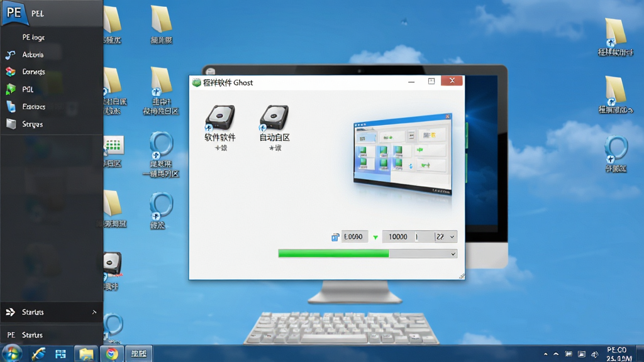This screenshot has width=644, height=362.
Task: Launch Chrome browser from the taskbar
Action: click(112, 354)
